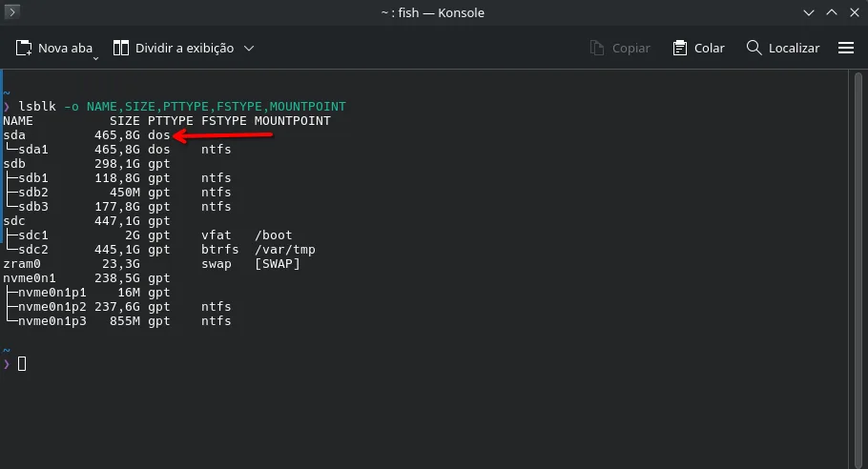
Task: Click the Copiar toolbar icon
Action: 597,48
